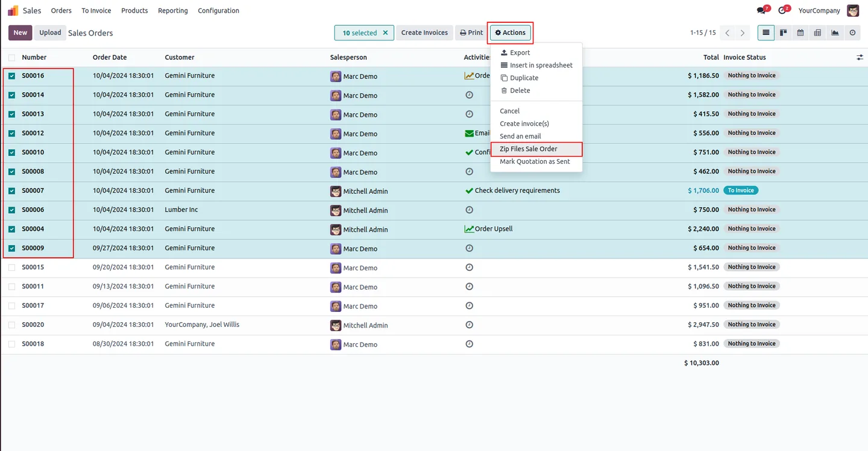Open the Products menu

click(x=134, y=11)
